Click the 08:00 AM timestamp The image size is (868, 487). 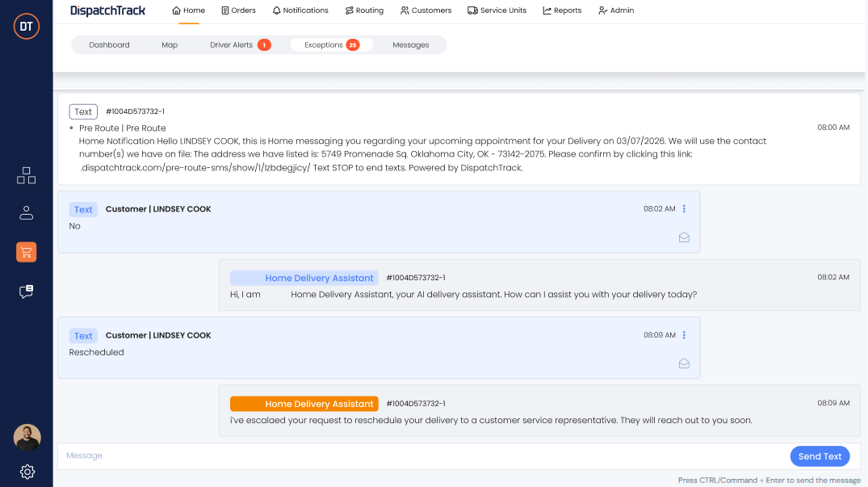833,128
